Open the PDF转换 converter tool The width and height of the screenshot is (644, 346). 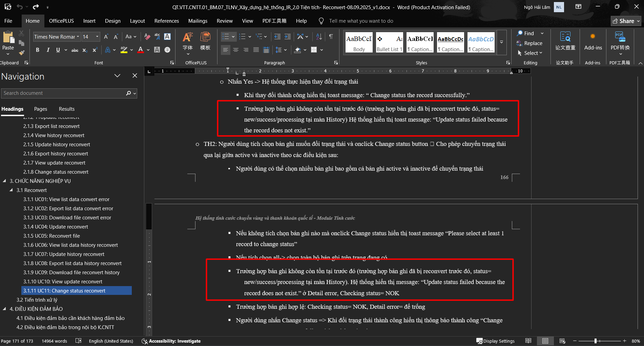(620, 42)
